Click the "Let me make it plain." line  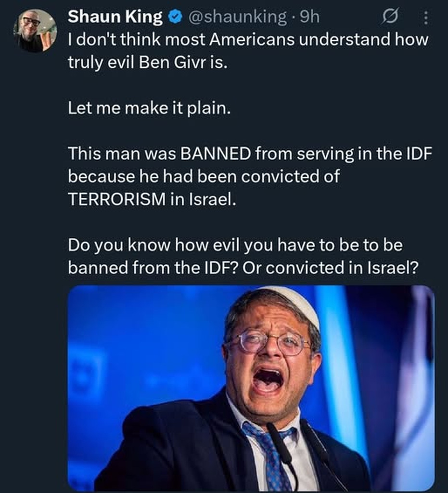click(x=149, y=109)
